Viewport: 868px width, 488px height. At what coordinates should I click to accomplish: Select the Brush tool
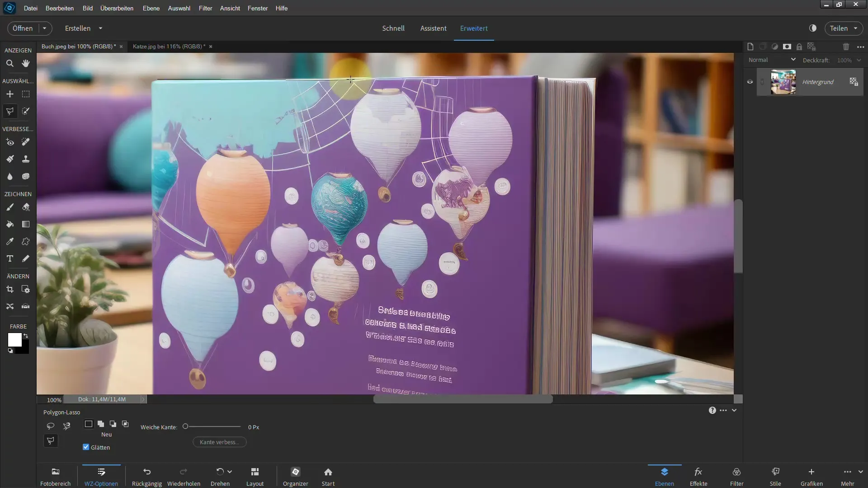(9, 207)
